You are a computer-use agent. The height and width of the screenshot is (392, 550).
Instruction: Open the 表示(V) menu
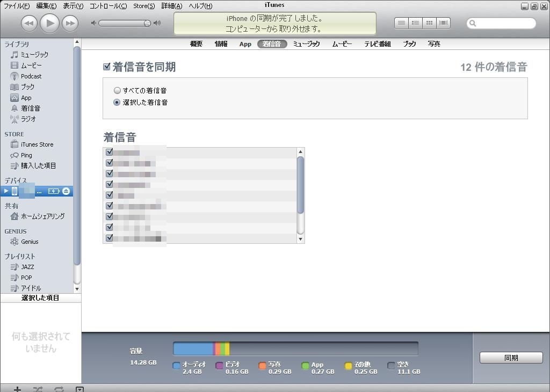tap(73, 6)
